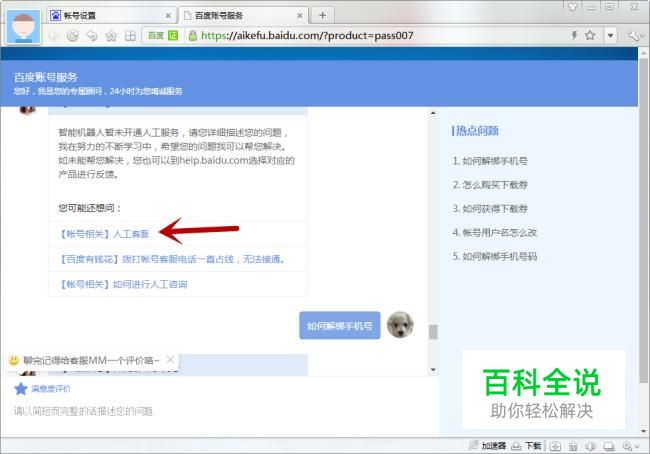Open the 加速器 accelerator in status bar
This screenshot has width=650, height=454.
click(x=488, y=446)
